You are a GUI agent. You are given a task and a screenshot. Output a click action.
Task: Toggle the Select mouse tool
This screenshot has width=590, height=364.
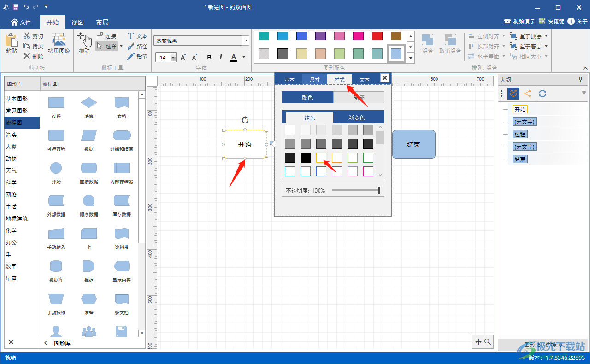pos(107,46)
